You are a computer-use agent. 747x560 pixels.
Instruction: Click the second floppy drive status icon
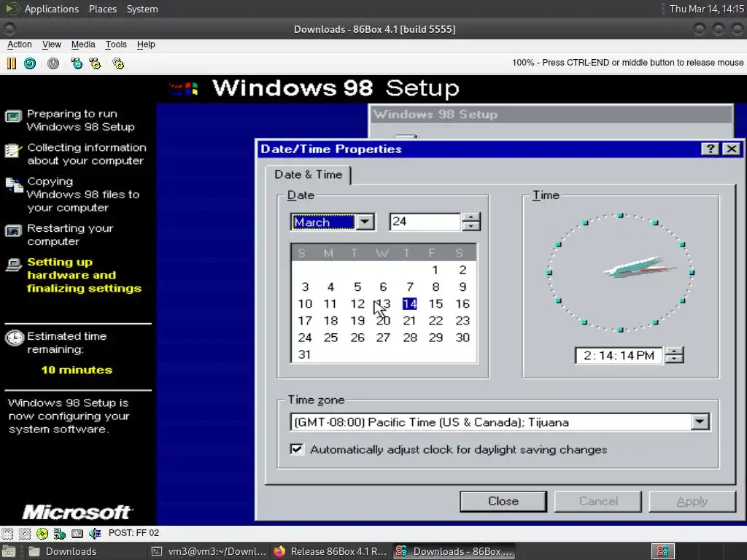tap(24, 533)
